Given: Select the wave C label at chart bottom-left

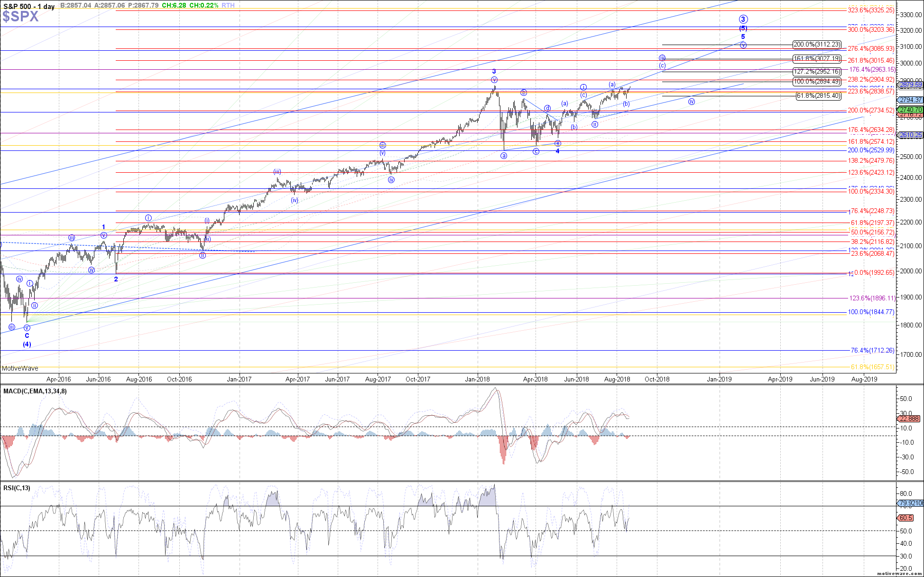Looking at the screenshot, I should (27, 335).
